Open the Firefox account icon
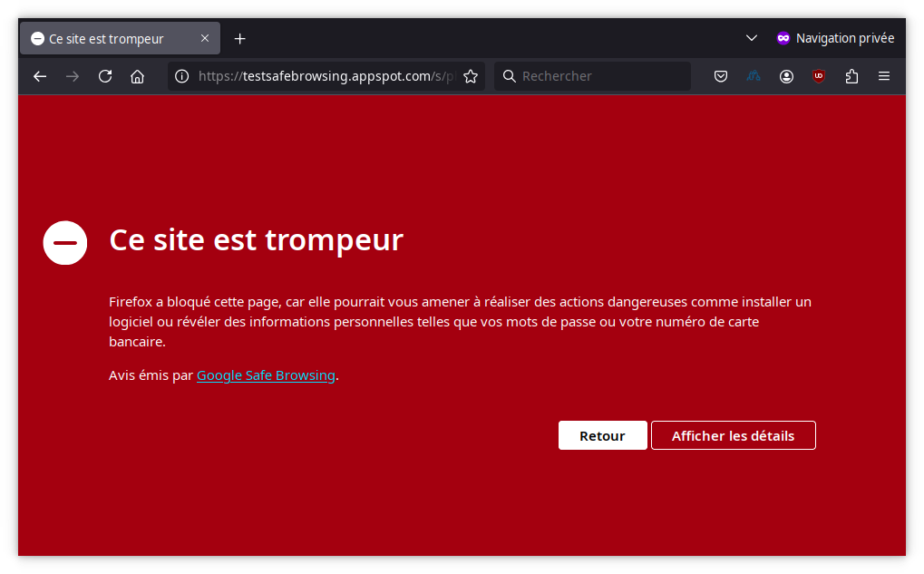The width and height of the screenshot is (924, 574). coord(785,76)
